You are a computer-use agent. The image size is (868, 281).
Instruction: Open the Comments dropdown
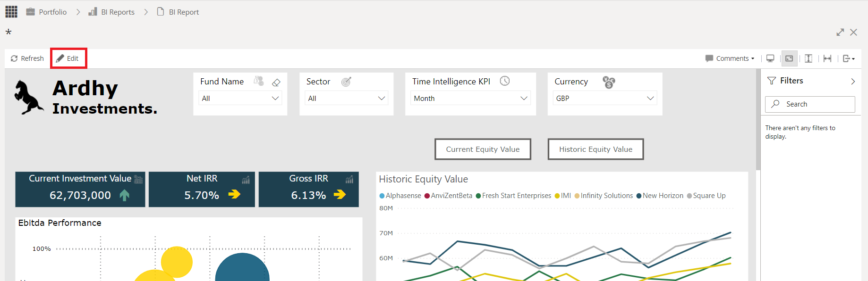click(x=730, y=58)
